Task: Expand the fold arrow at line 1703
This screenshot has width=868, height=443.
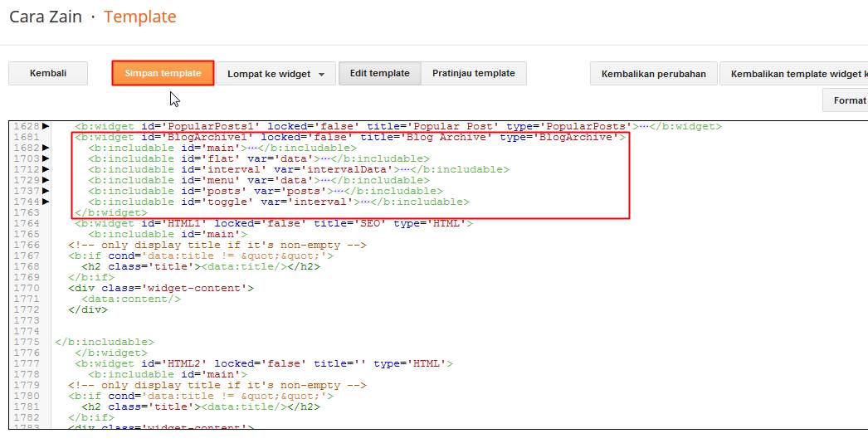Action: point(46,159)
